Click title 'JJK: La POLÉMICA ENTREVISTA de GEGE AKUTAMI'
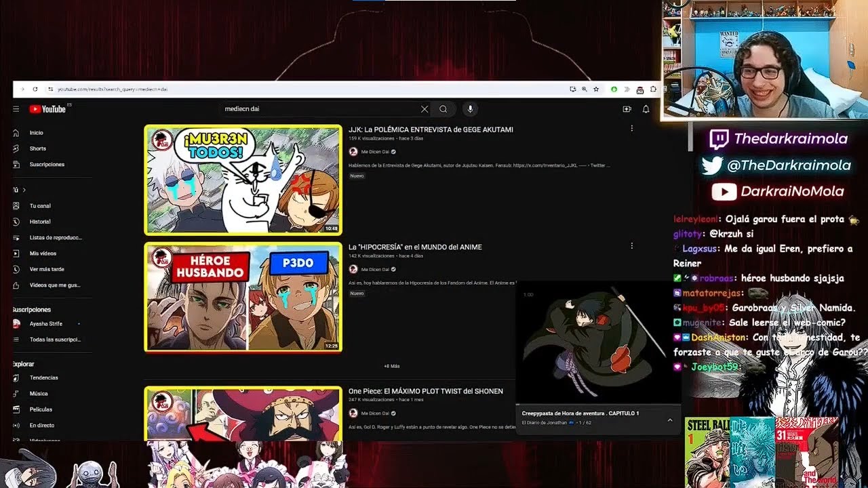Screen dimensions: 868x488 pos(431,129)
